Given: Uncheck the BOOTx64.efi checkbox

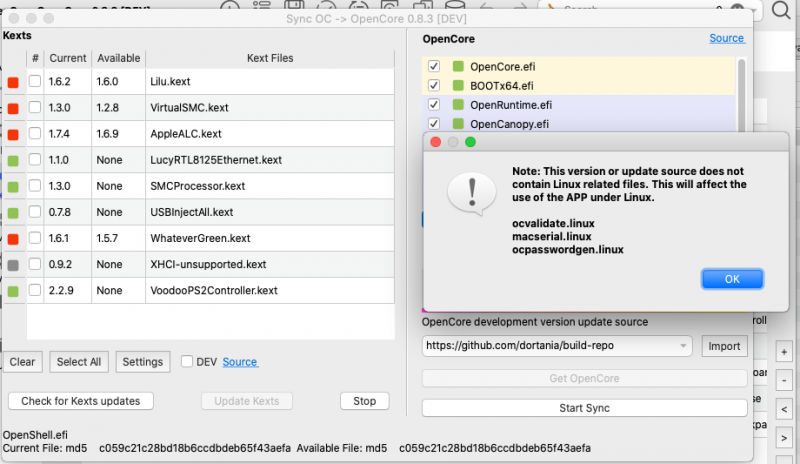Looking at the screenshot, I should click(x=434, y=86).
